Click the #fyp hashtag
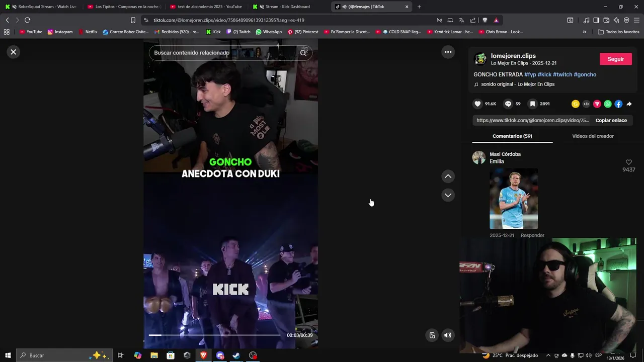 click(x=530, y=74)
